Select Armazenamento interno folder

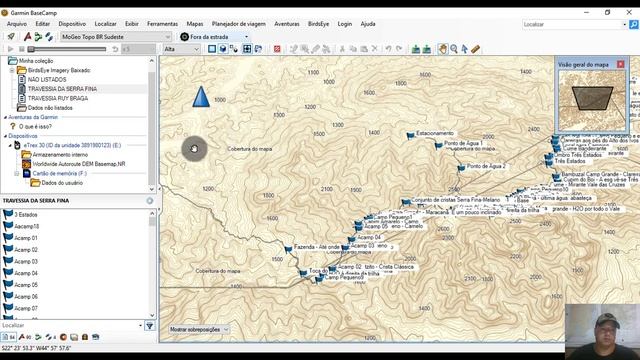click(x=60, y=155)
